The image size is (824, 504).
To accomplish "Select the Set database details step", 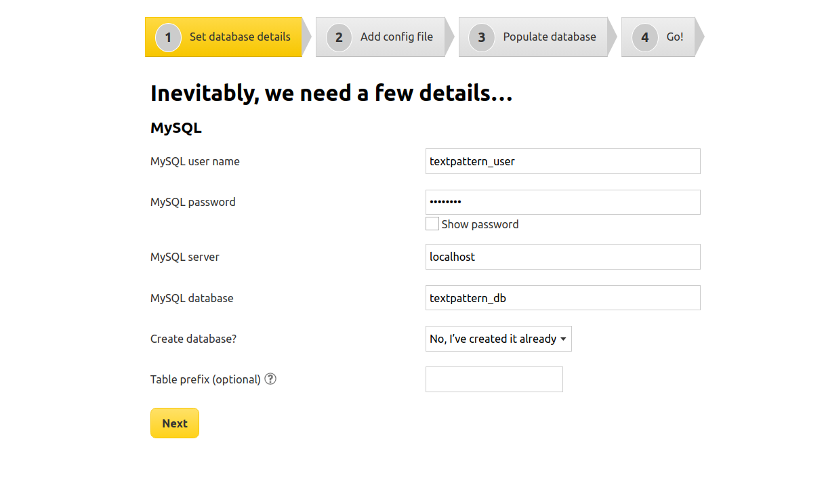I will coord(240,37).
